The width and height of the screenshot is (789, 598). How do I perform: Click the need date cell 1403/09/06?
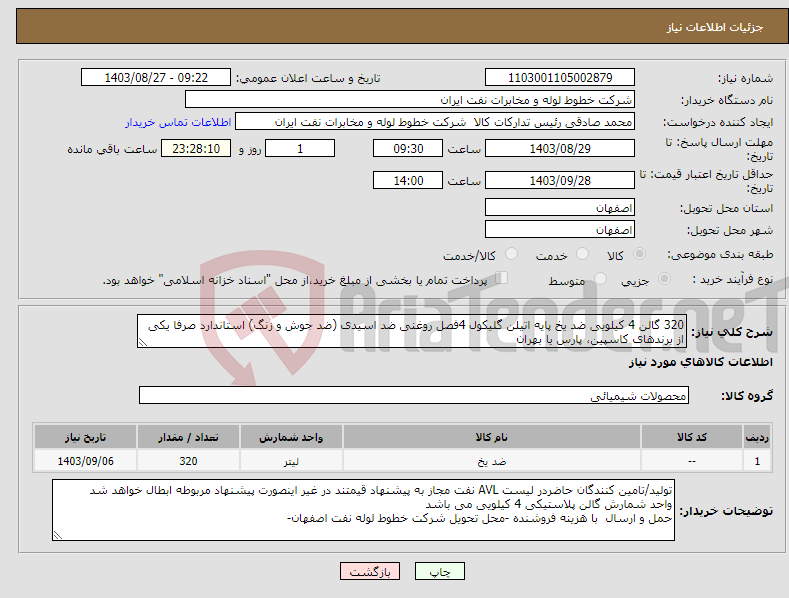(x=85, y=461)
